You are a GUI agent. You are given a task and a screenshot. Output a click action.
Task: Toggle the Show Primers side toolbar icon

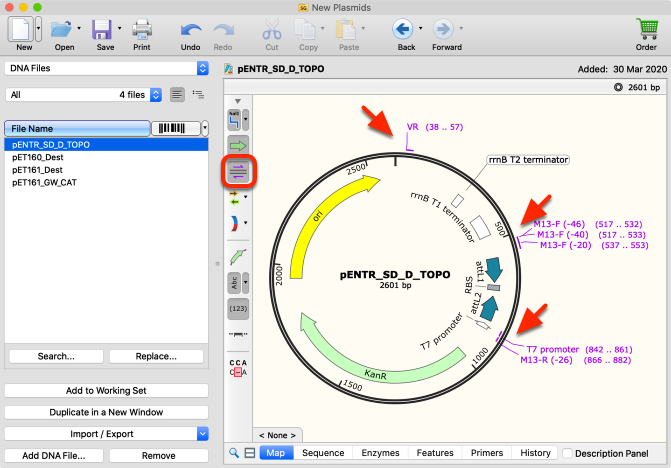pos(238,172)
